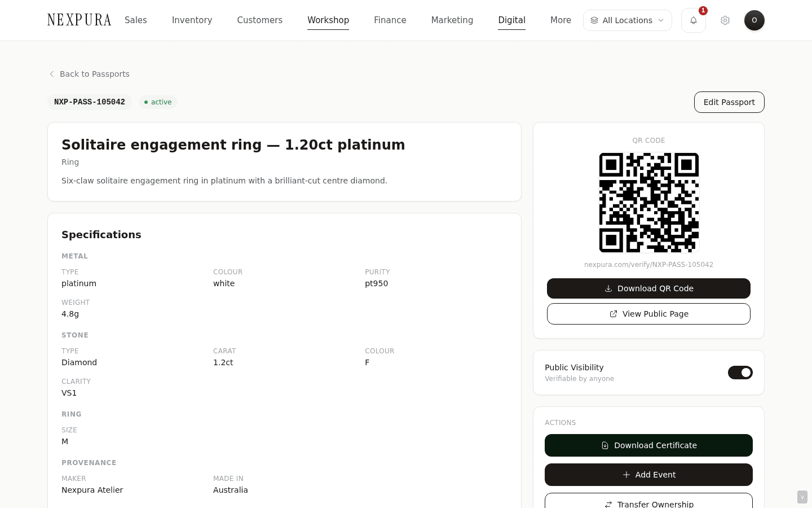Click the active status badge

pyautogui.click(x=158, y=102)
